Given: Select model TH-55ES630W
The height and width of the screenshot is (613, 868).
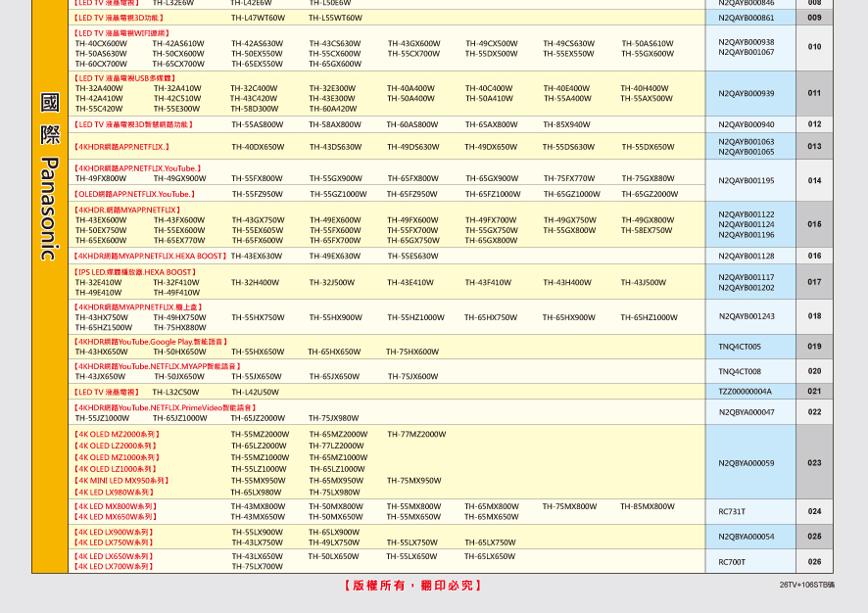Looking at the screenshot, I should (x=412, y=257).
